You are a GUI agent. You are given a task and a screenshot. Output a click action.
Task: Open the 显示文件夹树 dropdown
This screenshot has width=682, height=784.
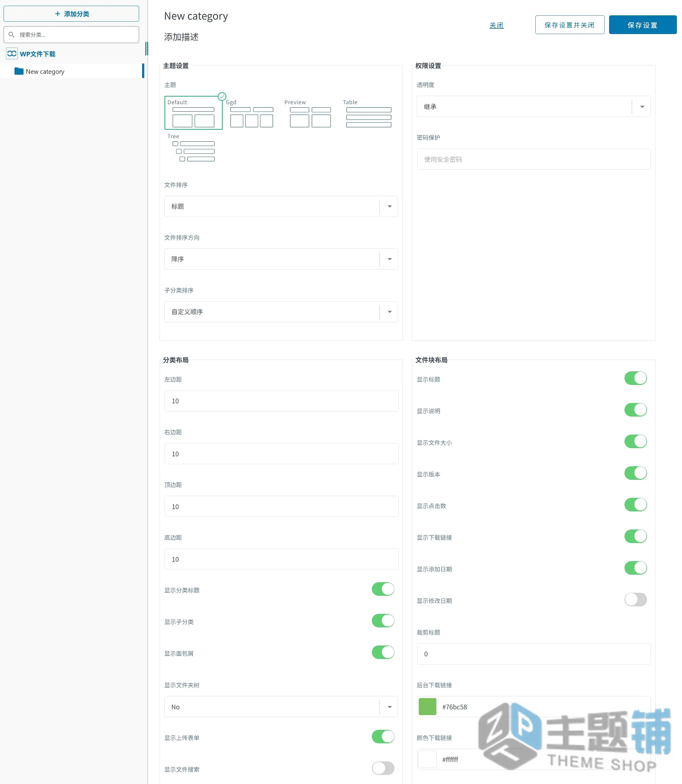click(281, 707)
